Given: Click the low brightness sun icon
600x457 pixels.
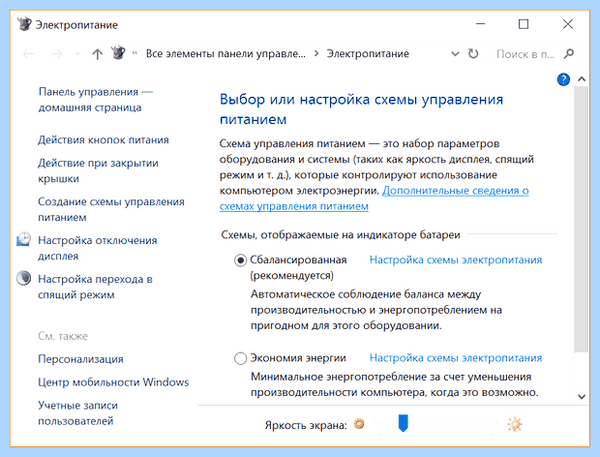Looking at the screenshot, I should pyautogui.click(x=359, y=424).
